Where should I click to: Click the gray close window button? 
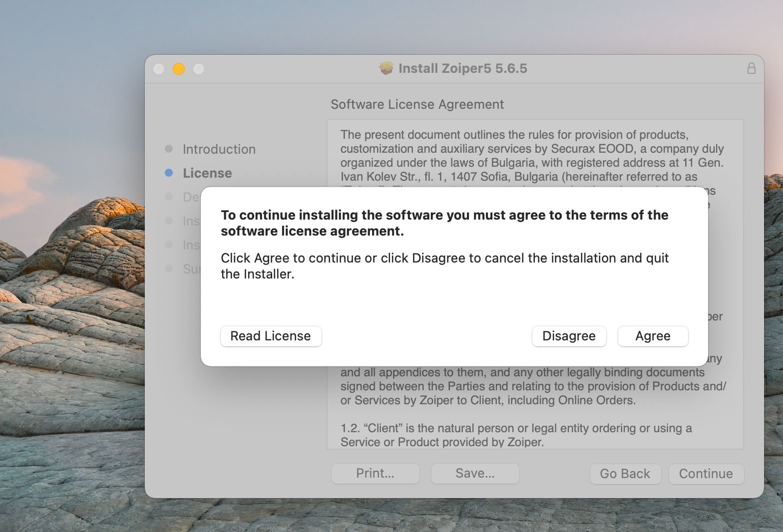coord(159,69)
